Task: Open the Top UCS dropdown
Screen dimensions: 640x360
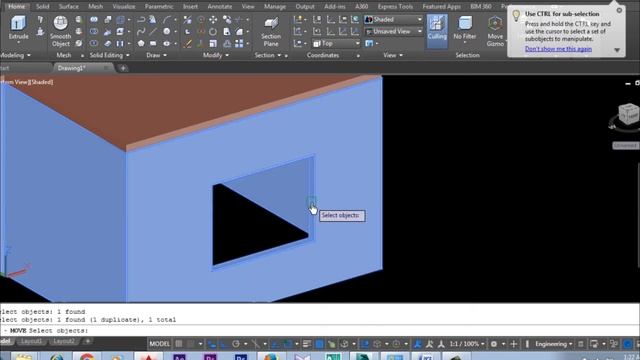Action: [x=337, y=43]
